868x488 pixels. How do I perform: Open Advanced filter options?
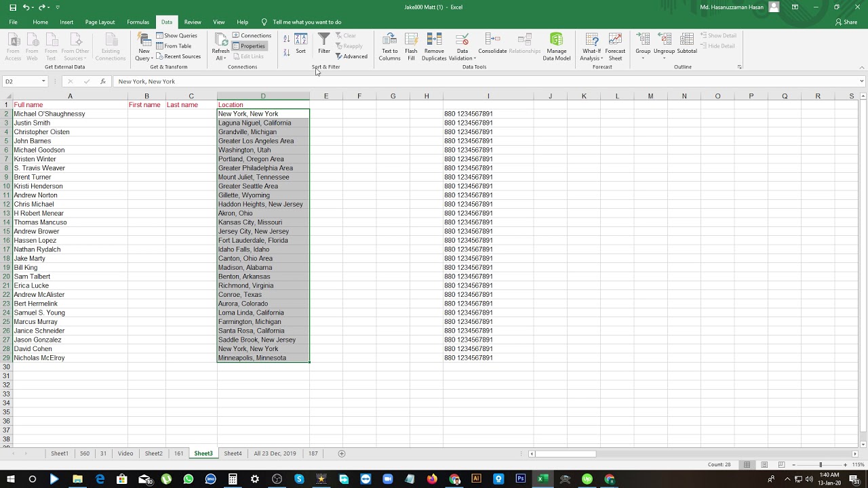[x=351, y=56]
